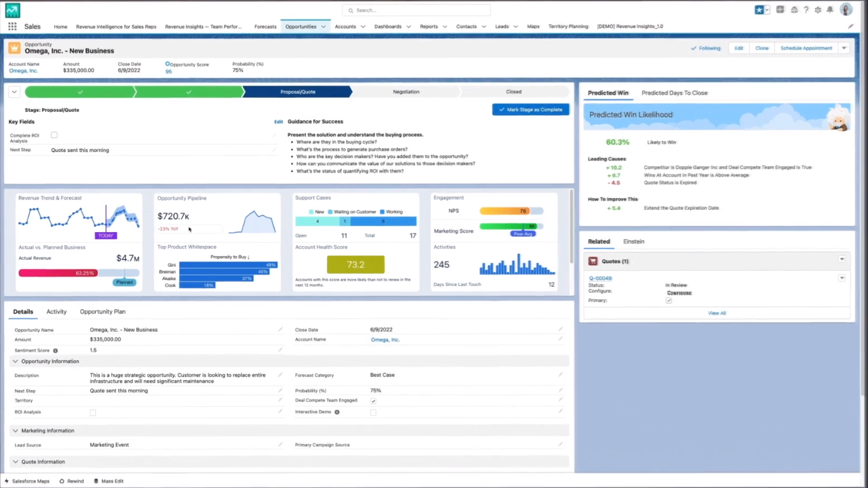Select the Closed stage in the path
The height and width of the screenshot is (488, 868).
(x=514, y=92)
